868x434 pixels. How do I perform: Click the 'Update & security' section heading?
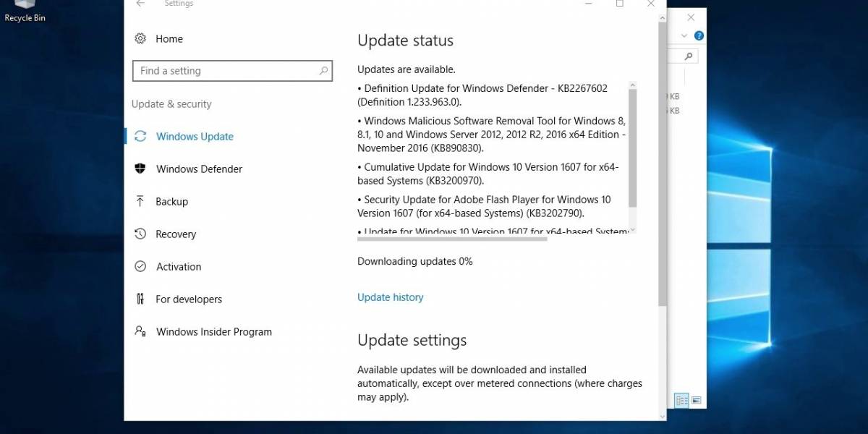pos(171,104)
